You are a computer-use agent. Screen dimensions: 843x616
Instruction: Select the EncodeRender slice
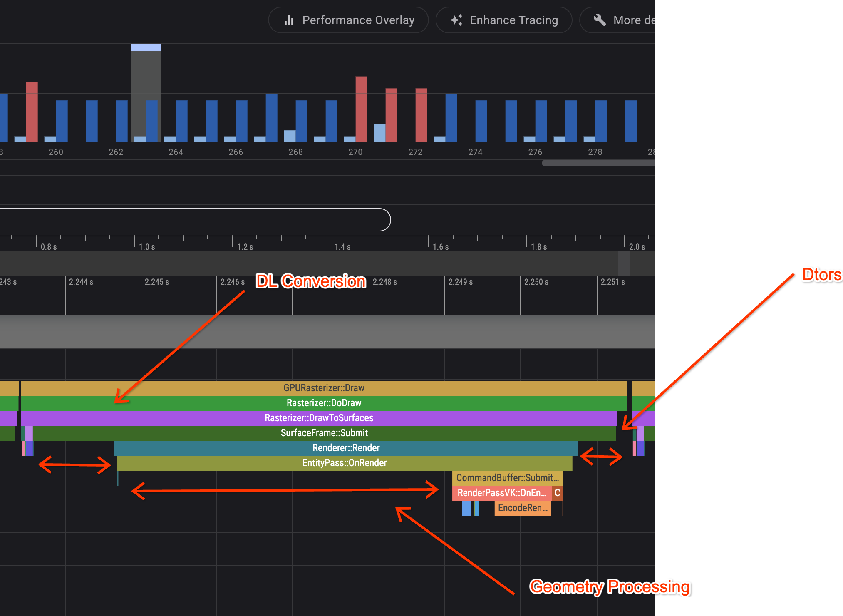pos(523,508)
